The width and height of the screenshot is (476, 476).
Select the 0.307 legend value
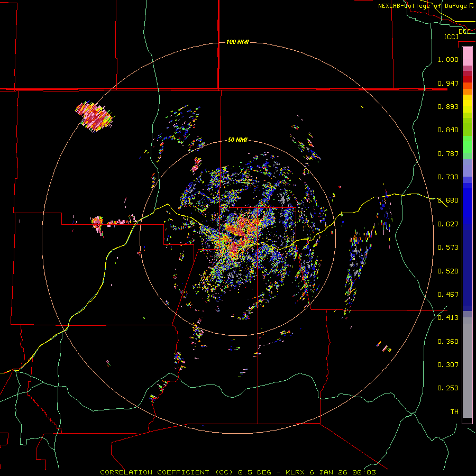click(x=448, y=365)
